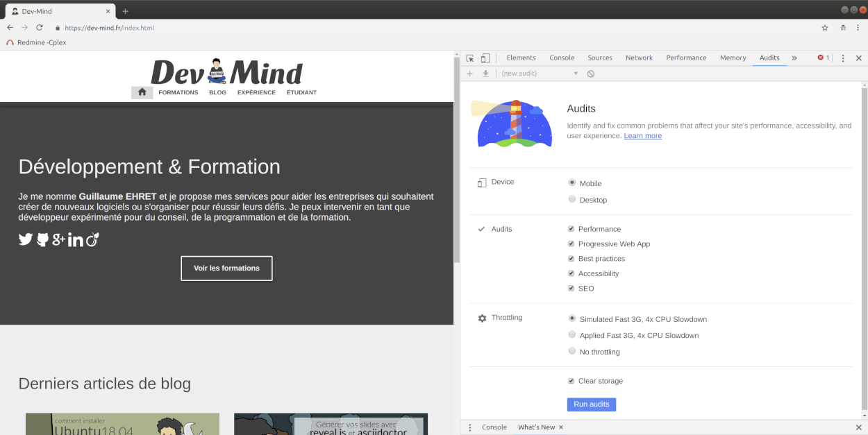868x435 pixels.
Task: Open the Redmine -Cplex bookmark
Action: tap(36, 42)
